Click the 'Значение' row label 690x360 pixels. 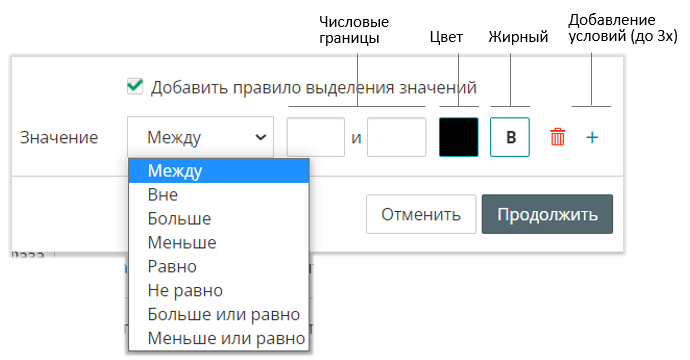59,137
